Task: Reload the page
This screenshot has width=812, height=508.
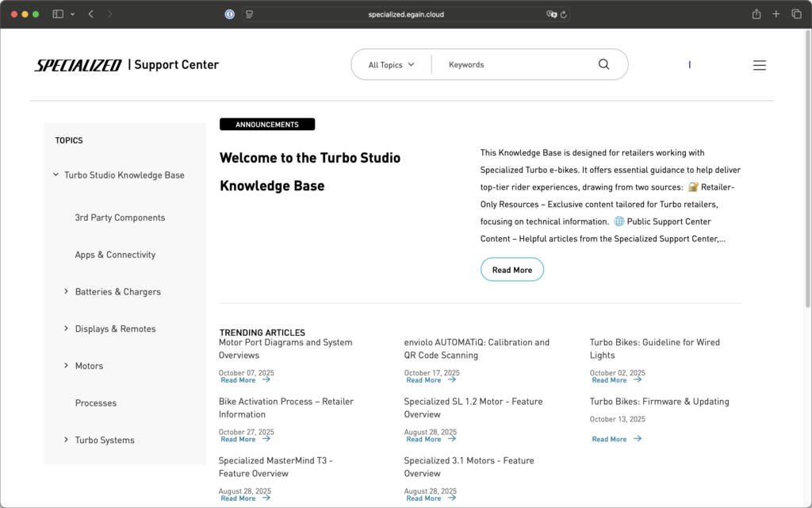Action: coord(563,14)
